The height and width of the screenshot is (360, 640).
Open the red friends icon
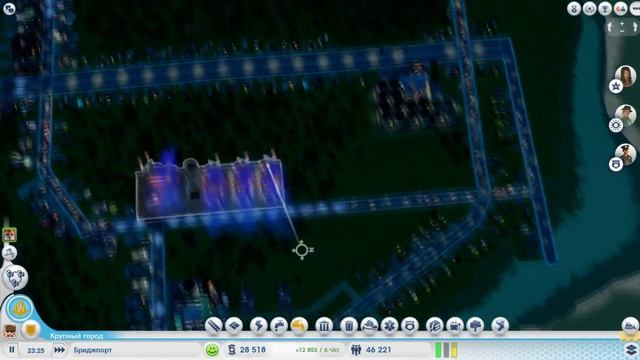point(620,9)
